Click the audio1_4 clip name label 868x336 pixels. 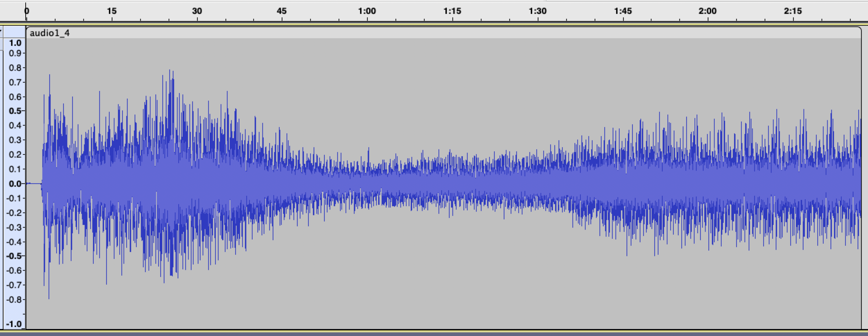pyautogui.click(x=50, y=33)
